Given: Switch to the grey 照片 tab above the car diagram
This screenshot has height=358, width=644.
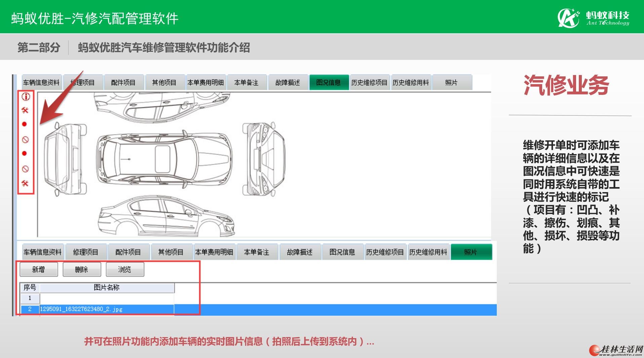Looking at the screenshot, I should [451, 82].
